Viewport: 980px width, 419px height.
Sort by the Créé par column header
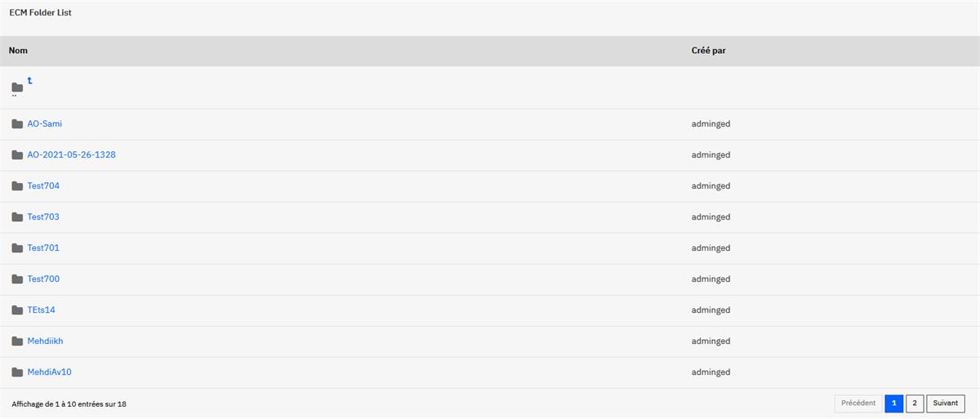[709, 51]
